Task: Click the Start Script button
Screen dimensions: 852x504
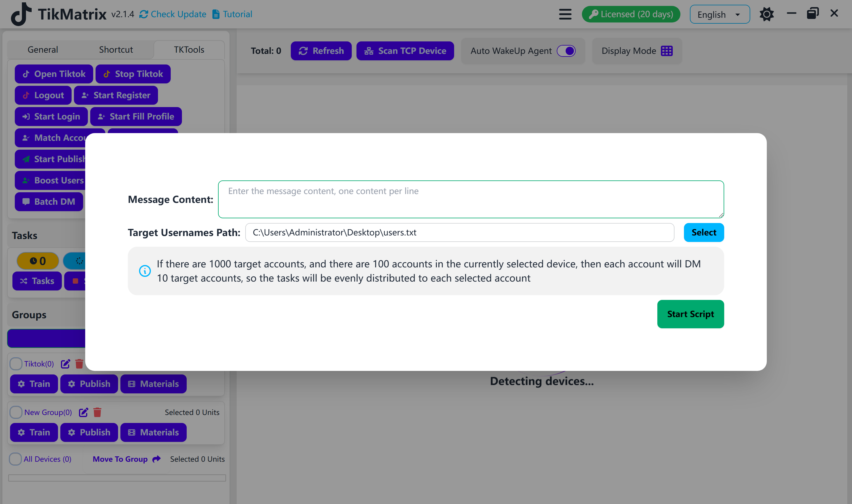Action: point(690,314)
